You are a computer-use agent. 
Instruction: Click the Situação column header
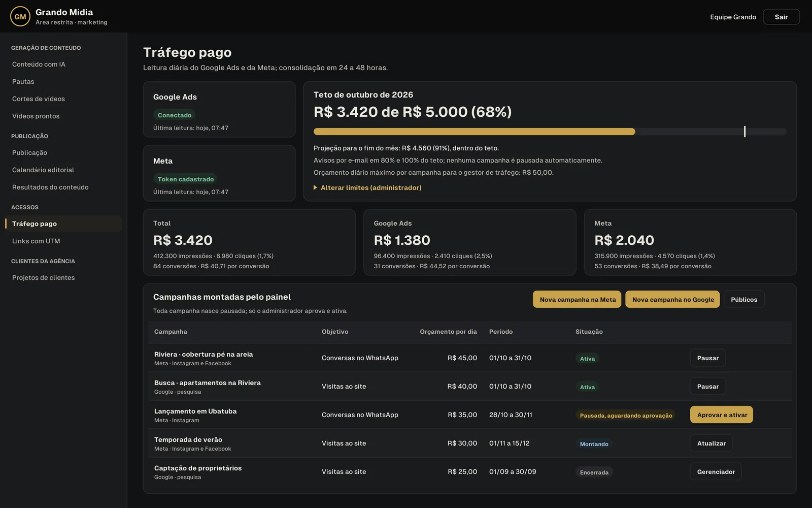(x=589, y=332)
